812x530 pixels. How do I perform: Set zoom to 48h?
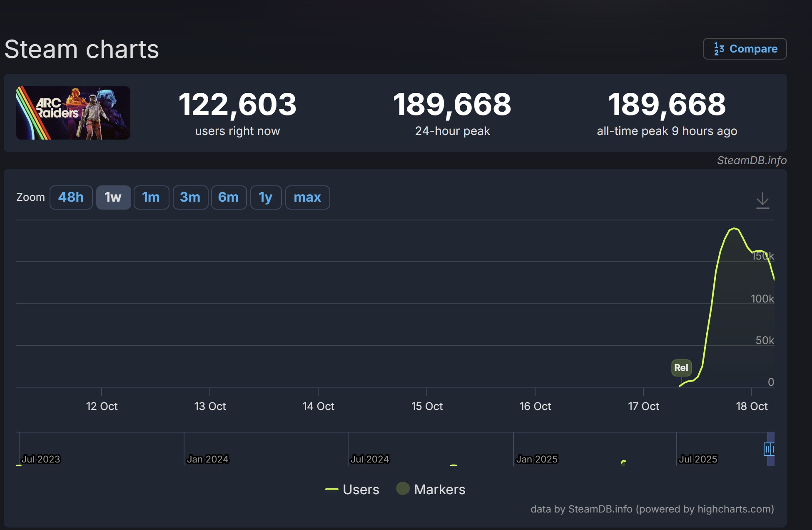[x=71, y=197]
